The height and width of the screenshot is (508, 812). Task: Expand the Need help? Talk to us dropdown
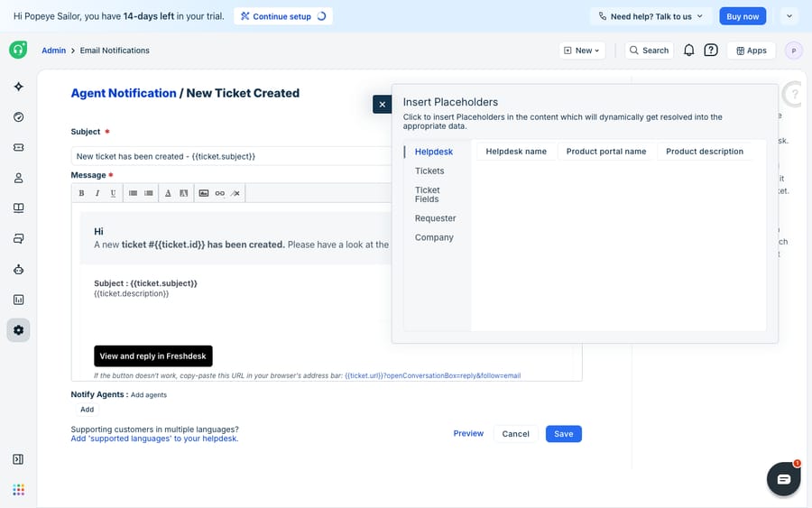651,16
